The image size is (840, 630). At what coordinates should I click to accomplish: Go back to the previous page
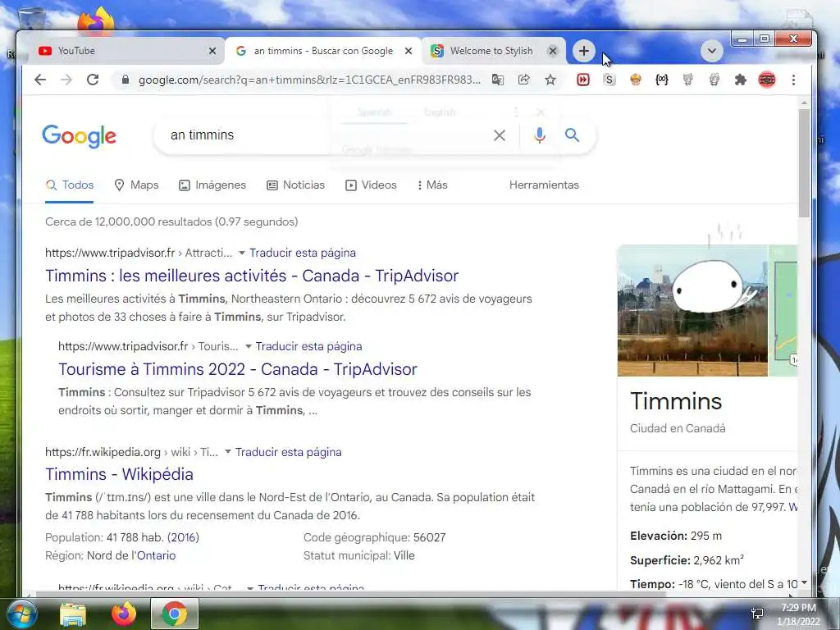click(40, 80)
